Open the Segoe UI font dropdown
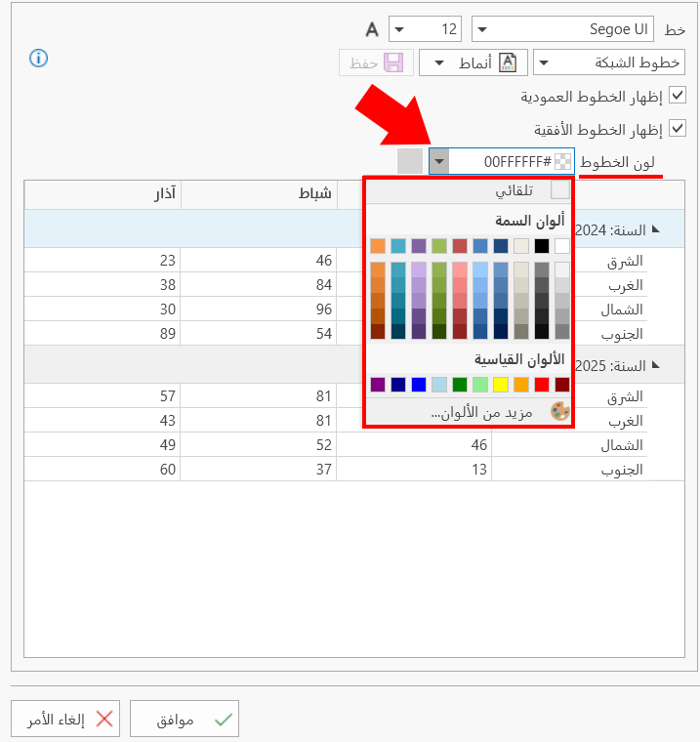 [x=562, y=29]
